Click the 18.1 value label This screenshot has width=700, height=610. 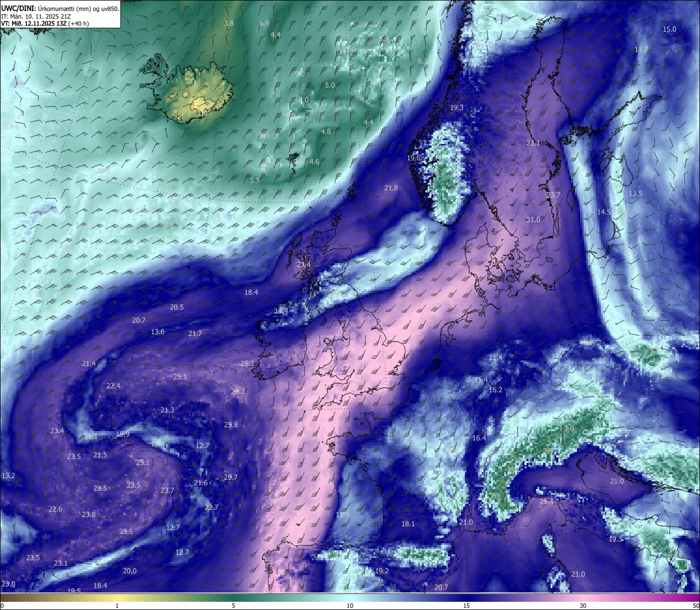coord(408,524)
